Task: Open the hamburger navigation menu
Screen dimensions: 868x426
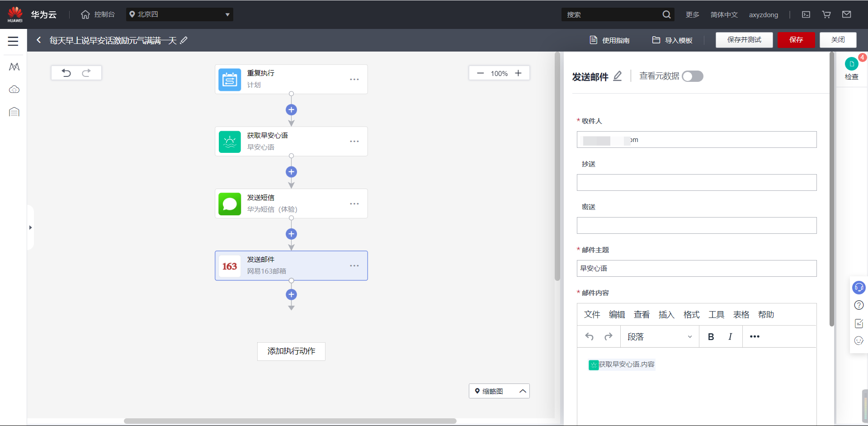Action: (x=13, y=41)
